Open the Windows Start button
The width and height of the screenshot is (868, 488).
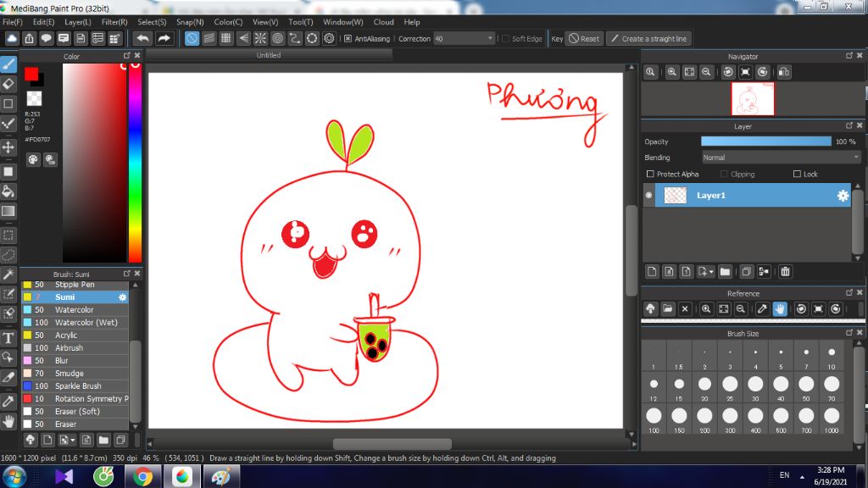pyautogui.click(x=14, y=477)
